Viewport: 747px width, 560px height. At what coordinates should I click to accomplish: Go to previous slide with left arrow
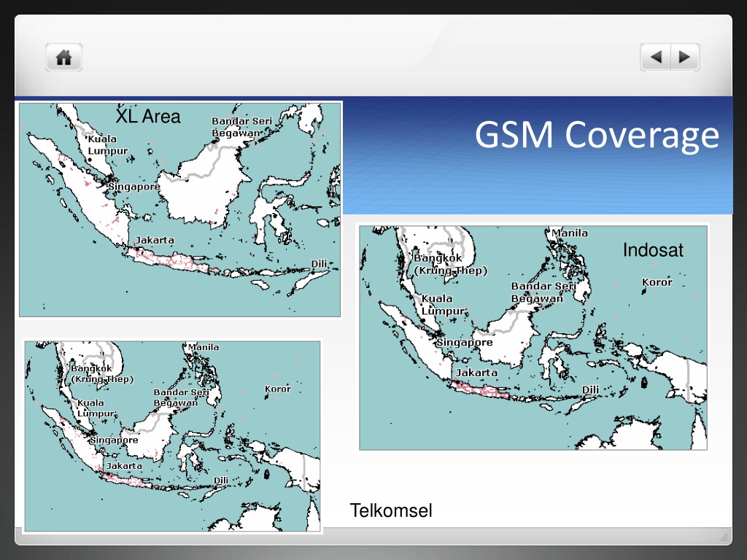coord(656,57)
